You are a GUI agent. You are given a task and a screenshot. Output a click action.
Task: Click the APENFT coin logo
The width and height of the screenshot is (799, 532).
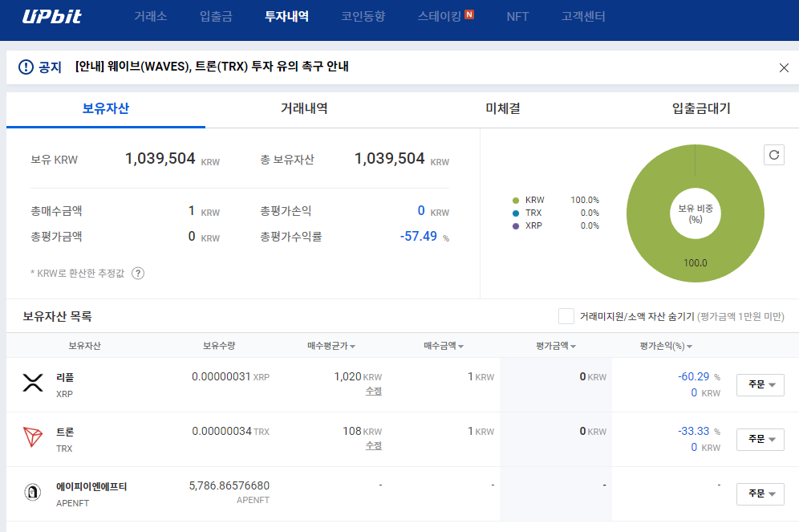click(x=33, y=492)
